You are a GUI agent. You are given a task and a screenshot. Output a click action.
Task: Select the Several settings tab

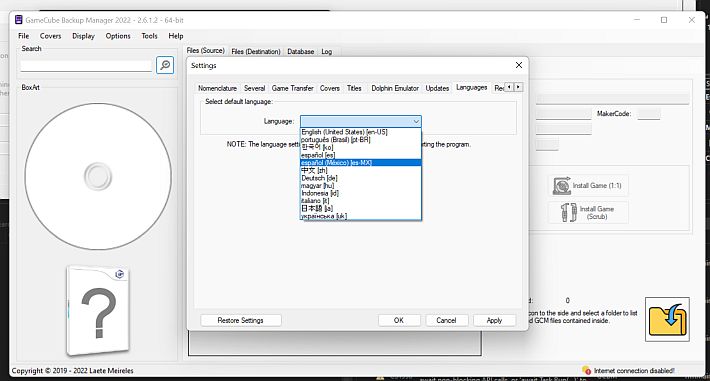click(254, 88)
